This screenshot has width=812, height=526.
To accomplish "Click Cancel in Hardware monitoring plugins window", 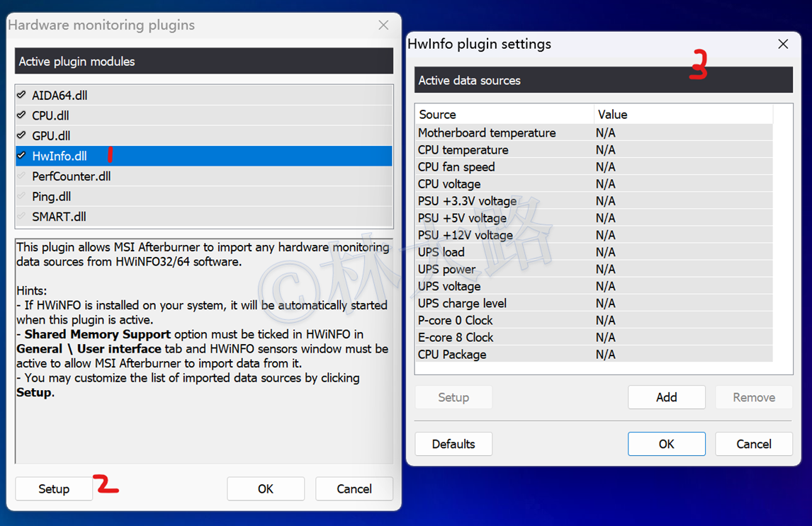I will (354, 488).
